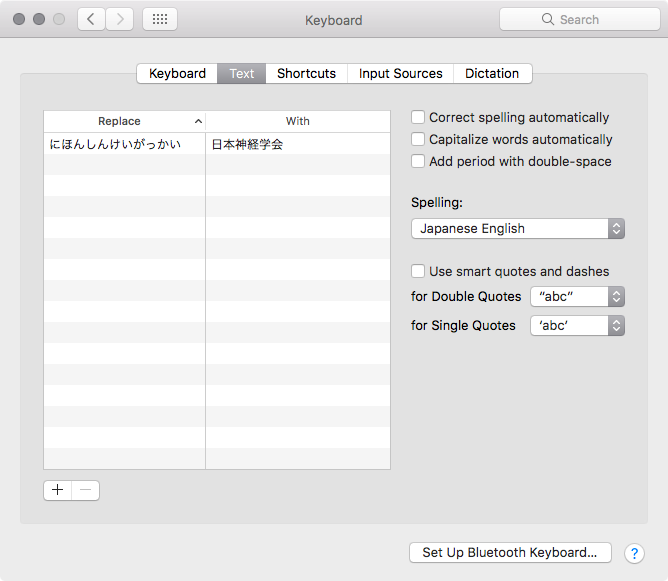Open the Spelling language dropdown
The width and height of the screenshot is (668, 581).
click(518, 229)
